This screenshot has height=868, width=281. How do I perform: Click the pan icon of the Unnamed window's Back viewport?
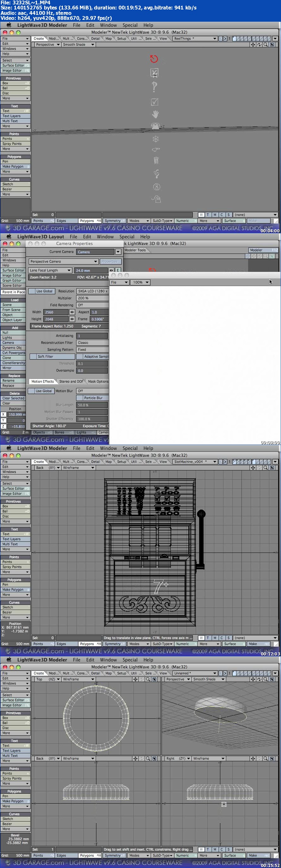pyautogui.click(x=135, y=759)
